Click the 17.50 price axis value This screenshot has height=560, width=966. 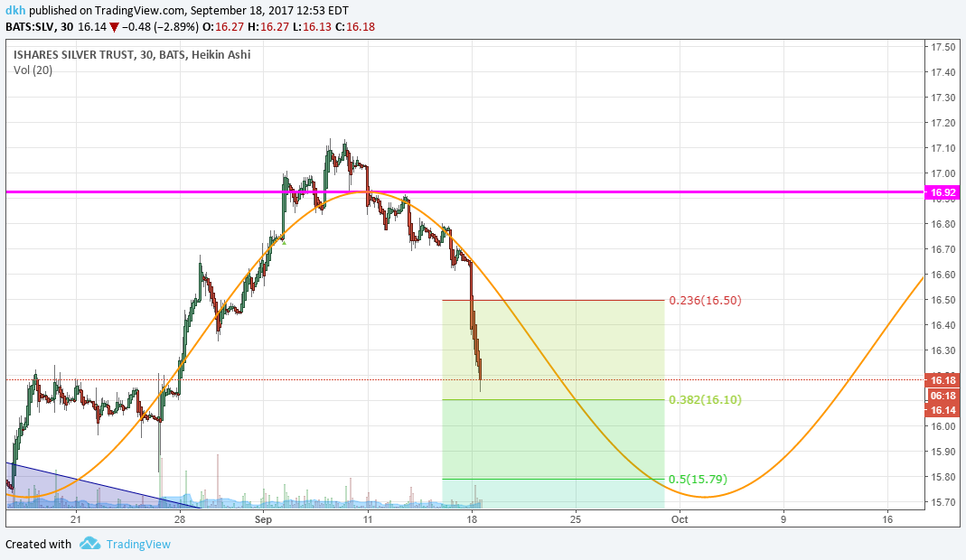943,47
